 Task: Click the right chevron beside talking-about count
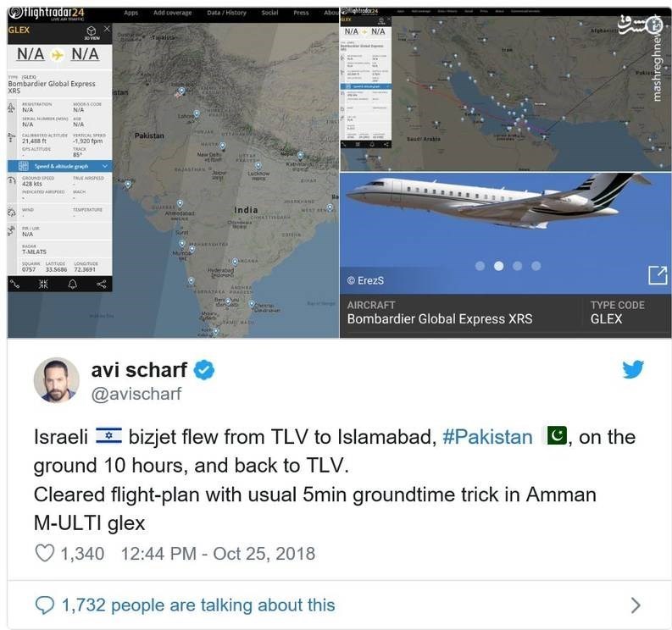click(636, 605)
